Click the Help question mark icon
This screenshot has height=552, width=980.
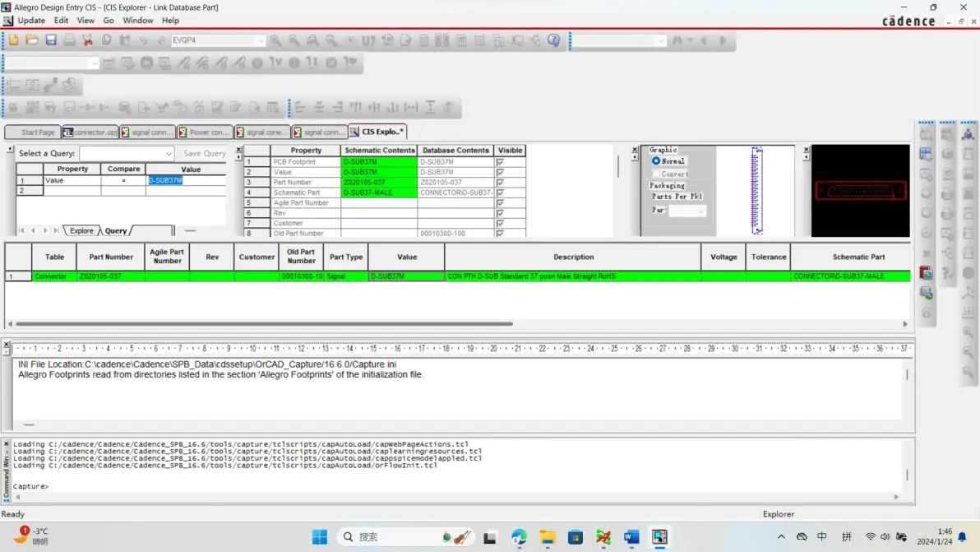click(554, 40)
